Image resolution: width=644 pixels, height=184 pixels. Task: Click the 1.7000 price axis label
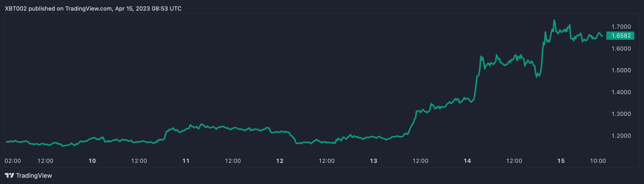click(x=621, y=27)
